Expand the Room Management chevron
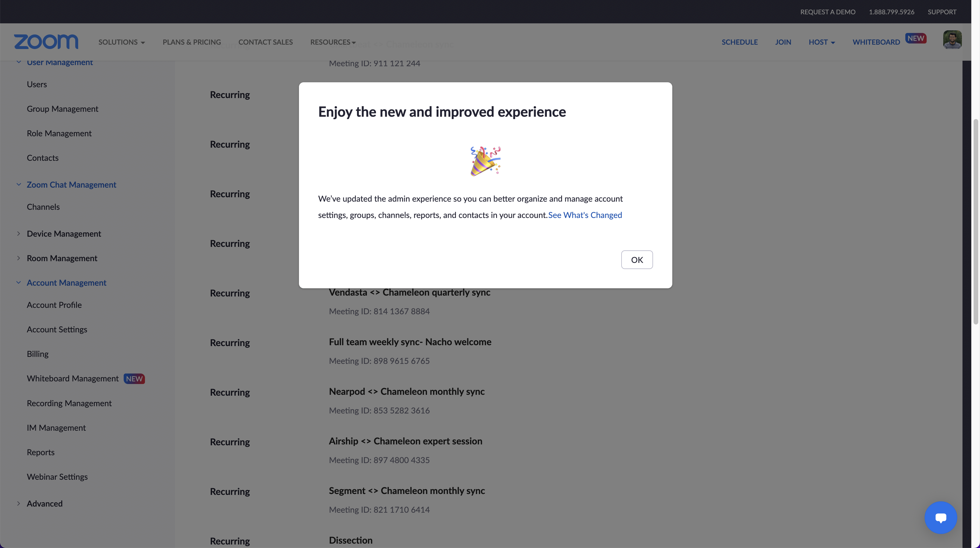The width and height of the screenshot is (980, 548). point(19,258)
